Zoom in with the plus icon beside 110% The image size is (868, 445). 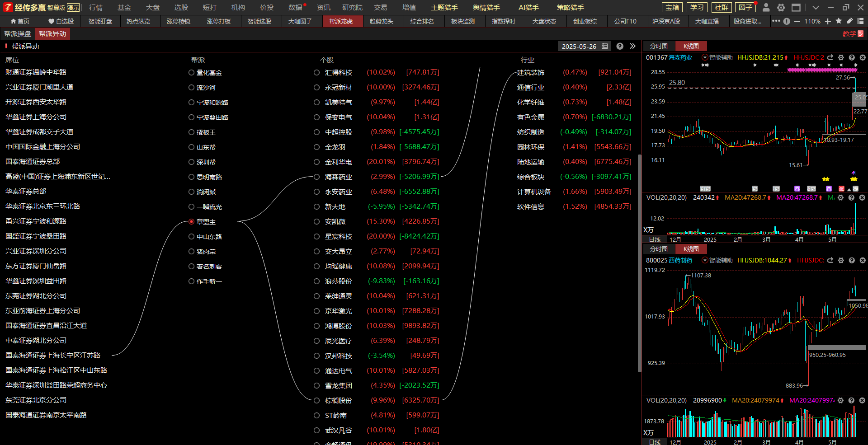point(828,21)
